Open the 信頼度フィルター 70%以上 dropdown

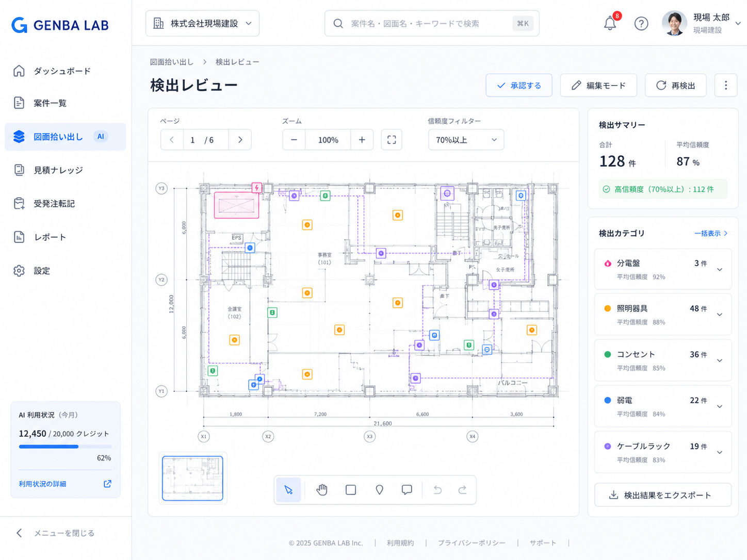click(466, 140)
